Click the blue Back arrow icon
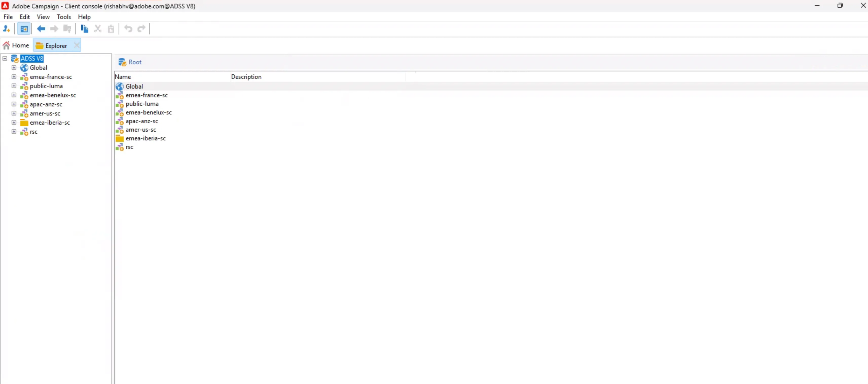The width and height of the screenshot is (868, 384). tap(41, 29)
